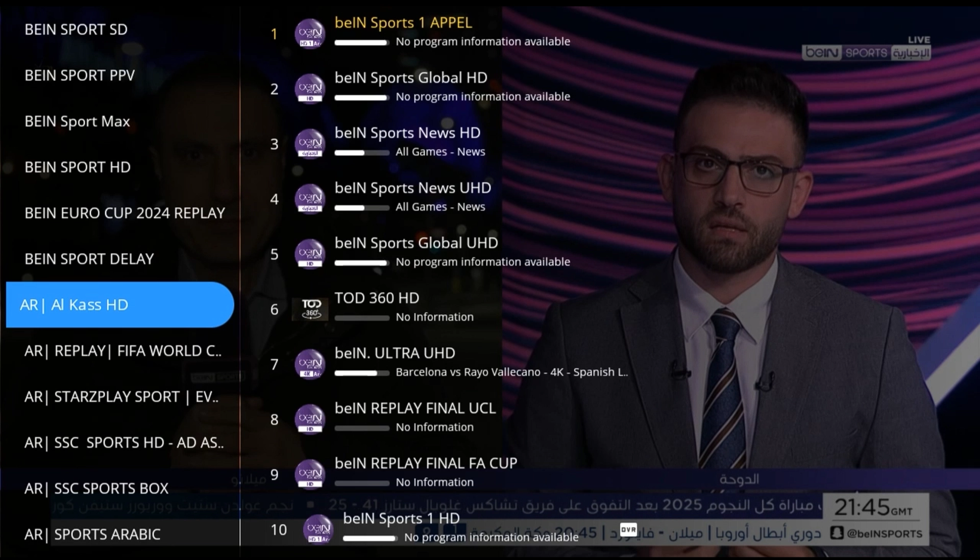
Task: Select the beIN. ULTRA UHD channel title
Action: (x=395, y=353)
